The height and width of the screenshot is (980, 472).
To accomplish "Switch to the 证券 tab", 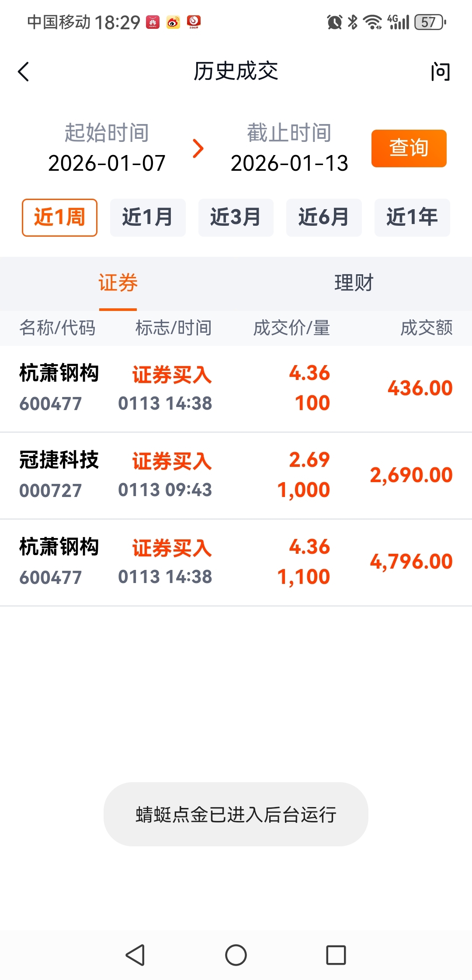I will tap(118, 283).
